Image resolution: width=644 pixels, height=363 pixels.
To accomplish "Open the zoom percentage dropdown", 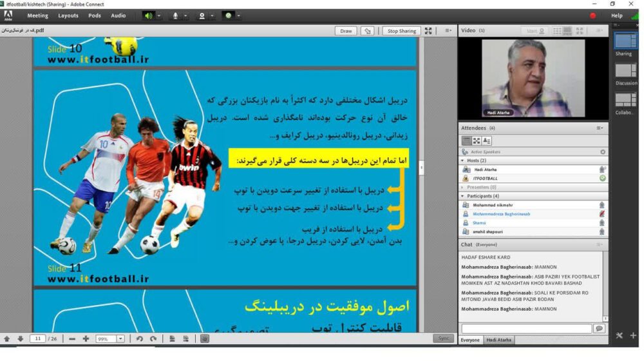I will [x=120, y=338].
